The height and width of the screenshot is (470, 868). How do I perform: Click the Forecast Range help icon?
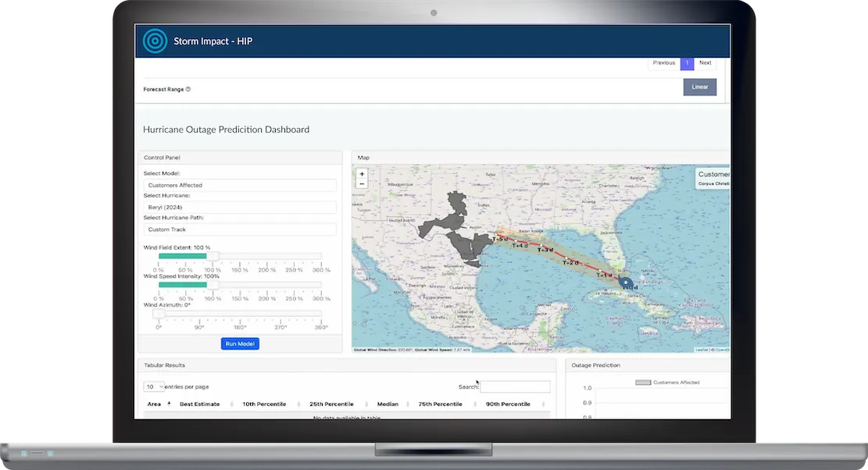tap(188, 90)
